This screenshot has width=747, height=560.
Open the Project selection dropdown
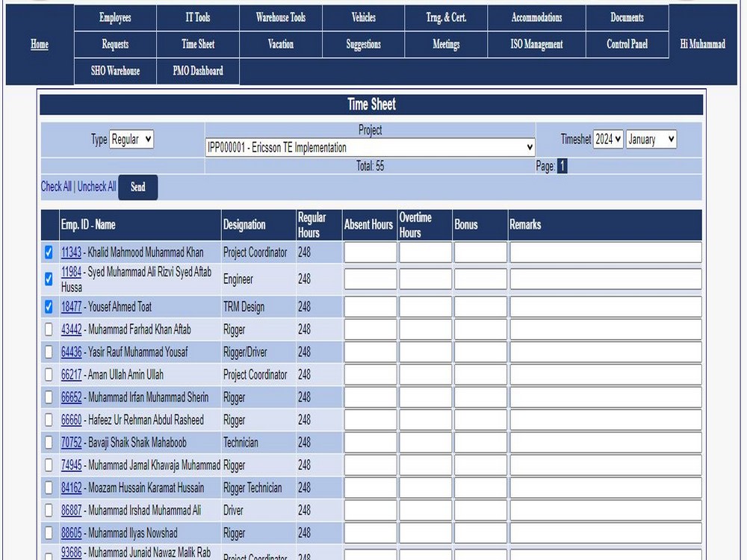tap(371, 147)
